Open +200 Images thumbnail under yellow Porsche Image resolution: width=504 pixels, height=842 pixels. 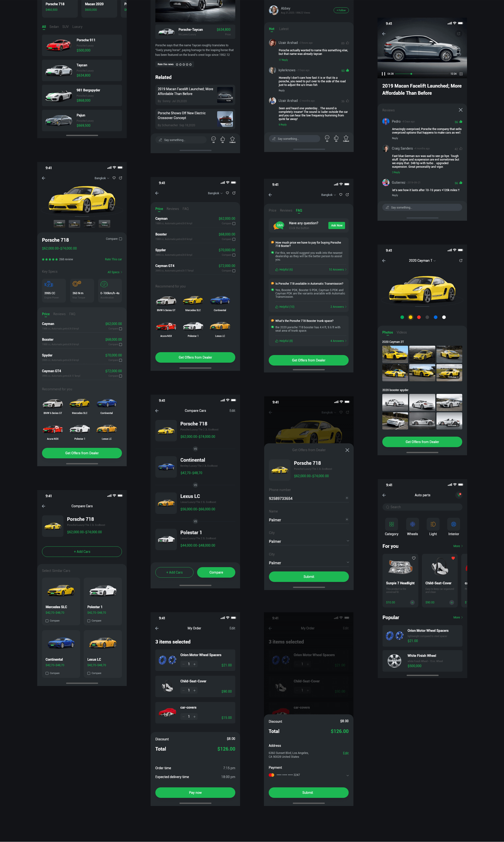(x=59, y=224)
